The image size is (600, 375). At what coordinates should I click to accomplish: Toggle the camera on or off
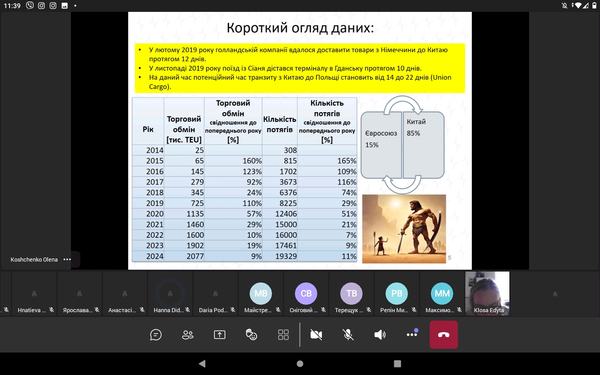tap(316, 335)
